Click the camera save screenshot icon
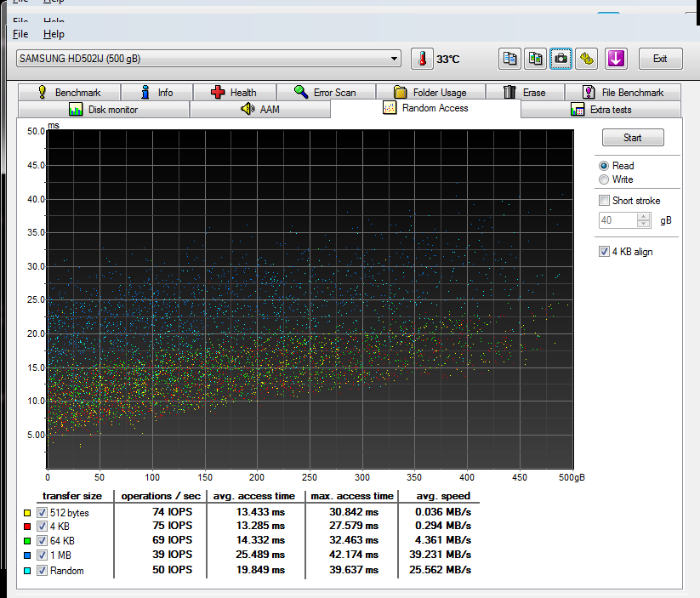Screen dimensions: 700x598 (x=561, y=59)
